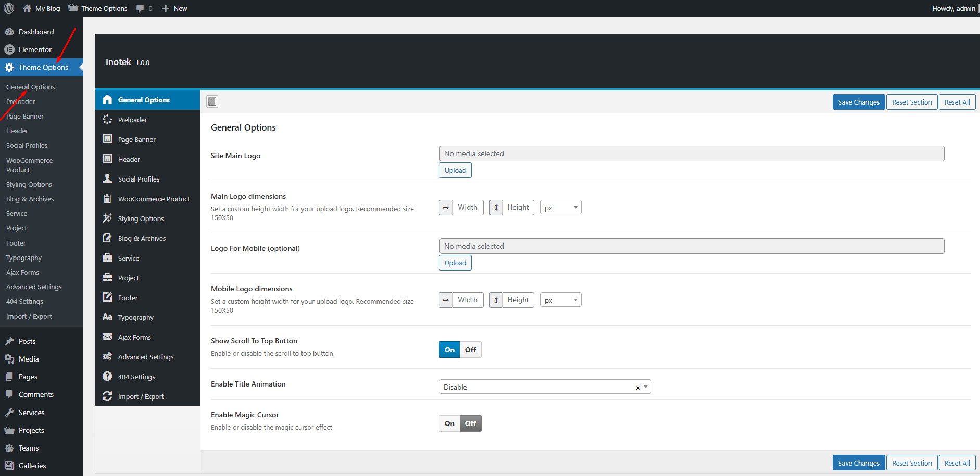The image size is (980, 476).
Task: Open the Enable Title Animation dropdown
Action: [545, 387]
